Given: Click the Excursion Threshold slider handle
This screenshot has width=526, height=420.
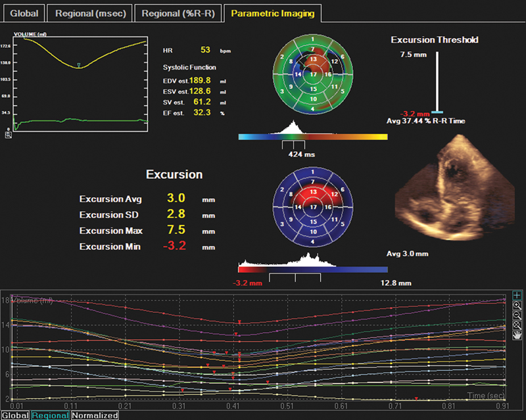Looking at the screenshot, I should pos(437,113).
